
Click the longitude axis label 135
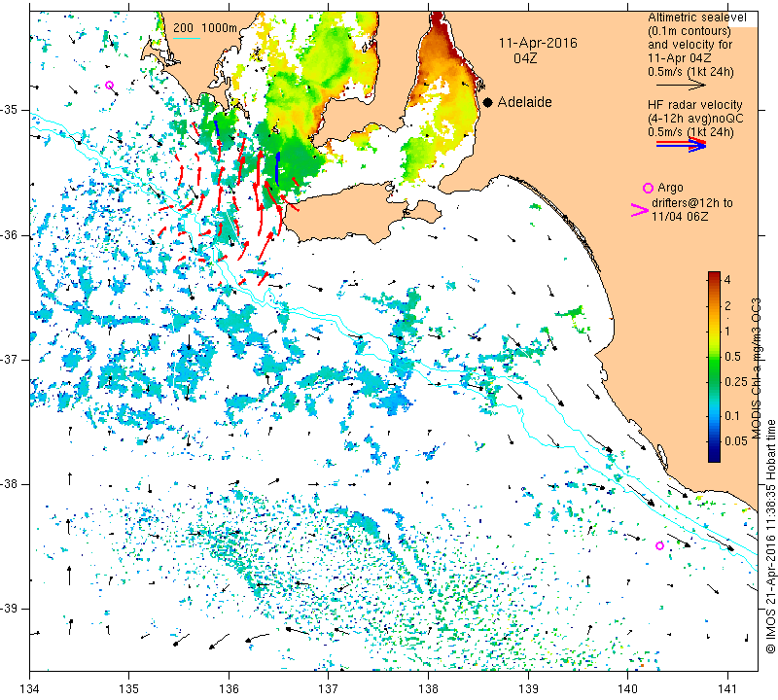point(129,689)
